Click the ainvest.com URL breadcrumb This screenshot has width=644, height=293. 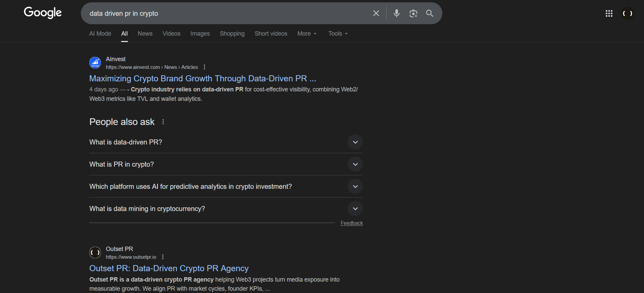pos(152,67)
